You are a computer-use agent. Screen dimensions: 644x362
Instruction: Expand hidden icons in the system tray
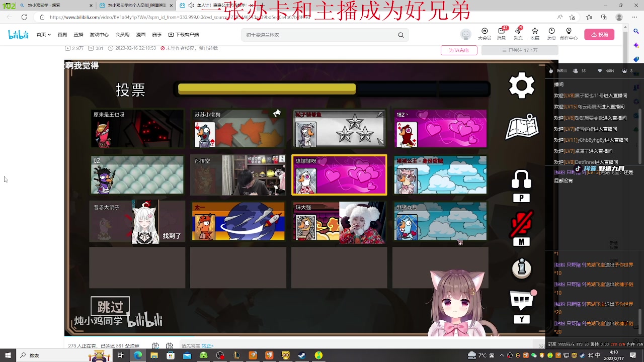501,355
